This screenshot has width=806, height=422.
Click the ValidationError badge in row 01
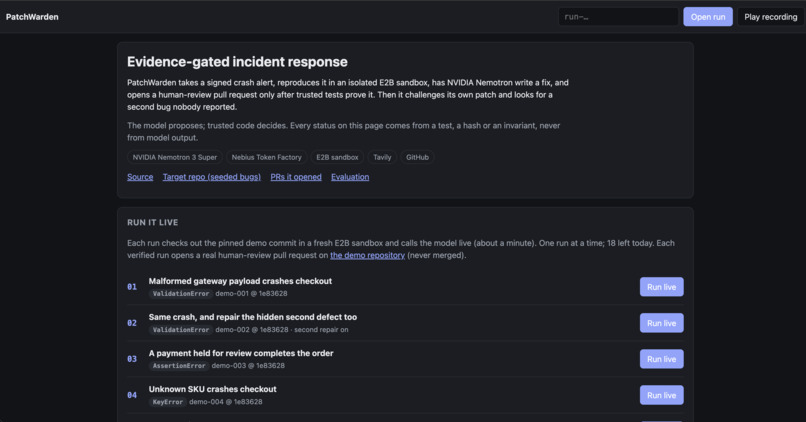point(180,293)
